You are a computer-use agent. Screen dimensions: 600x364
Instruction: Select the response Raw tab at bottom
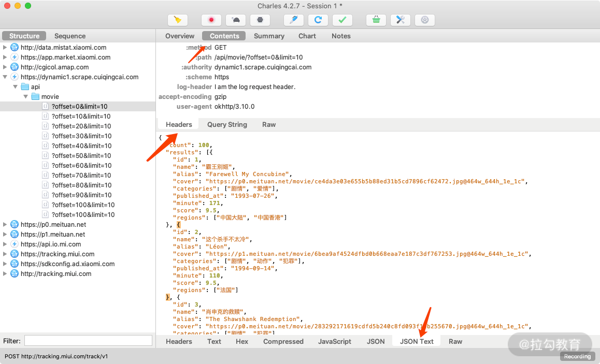pos(455,341)
